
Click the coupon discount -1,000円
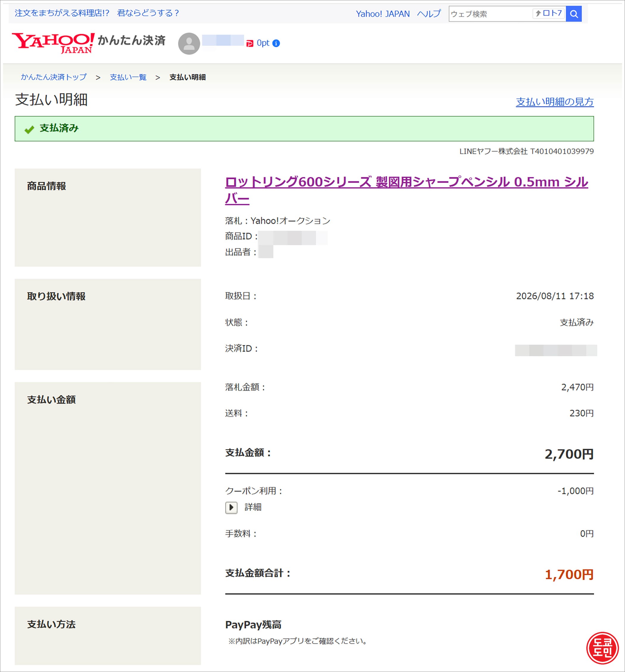[575, 491]
